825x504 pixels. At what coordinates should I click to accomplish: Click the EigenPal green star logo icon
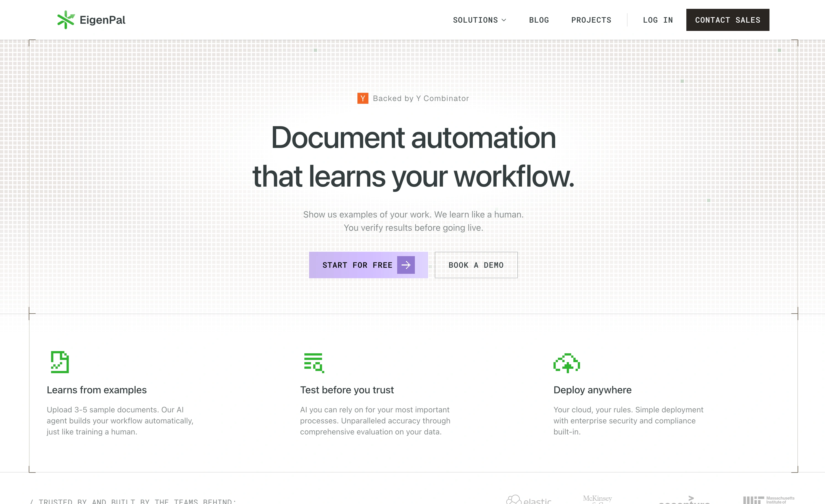[x=66, y=20]
